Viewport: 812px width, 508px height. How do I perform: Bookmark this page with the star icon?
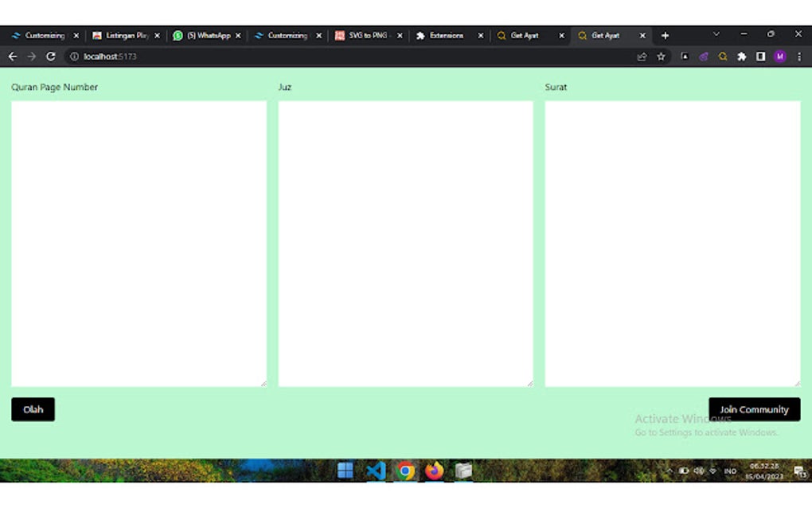pyautogui.click(x=661, y=57)
